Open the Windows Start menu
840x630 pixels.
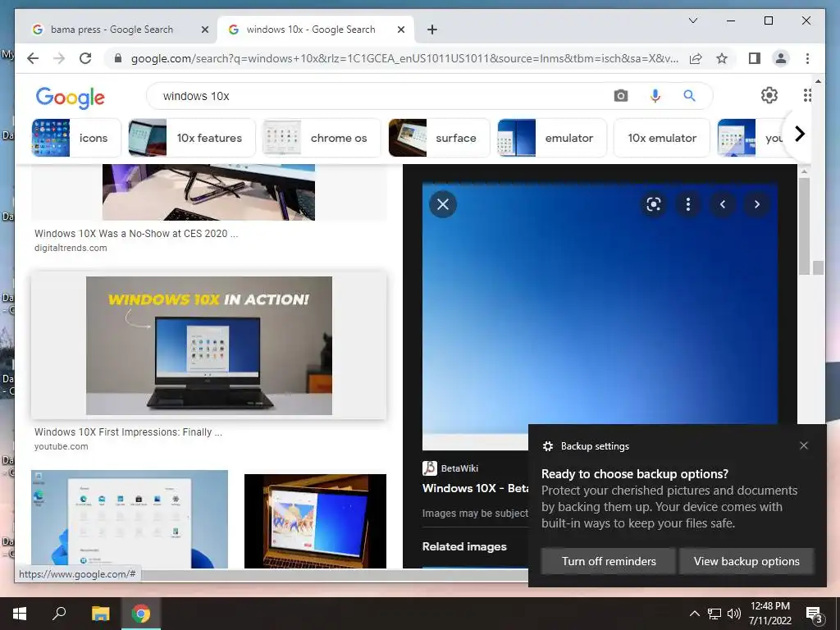(20, 614)
